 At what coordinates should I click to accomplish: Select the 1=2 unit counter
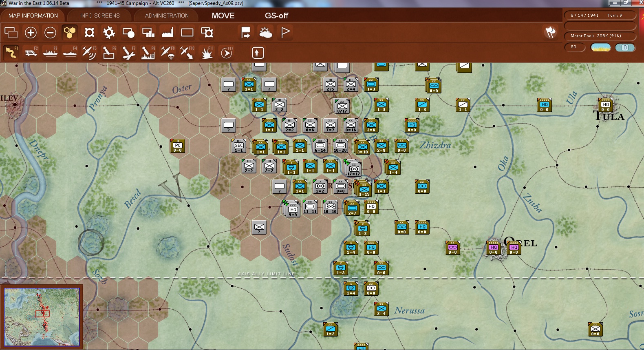point(331,330)
